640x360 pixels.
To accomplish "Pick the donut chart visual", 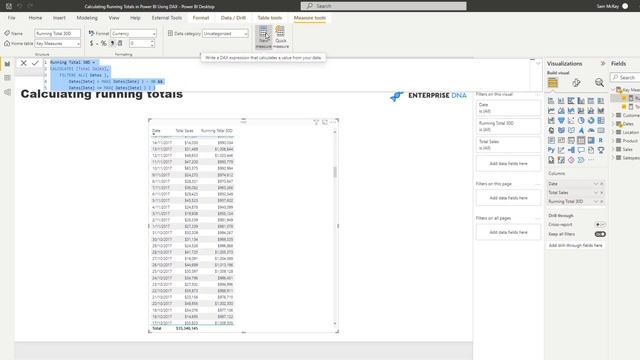I will pyautogui.click(x=591, y=120).
